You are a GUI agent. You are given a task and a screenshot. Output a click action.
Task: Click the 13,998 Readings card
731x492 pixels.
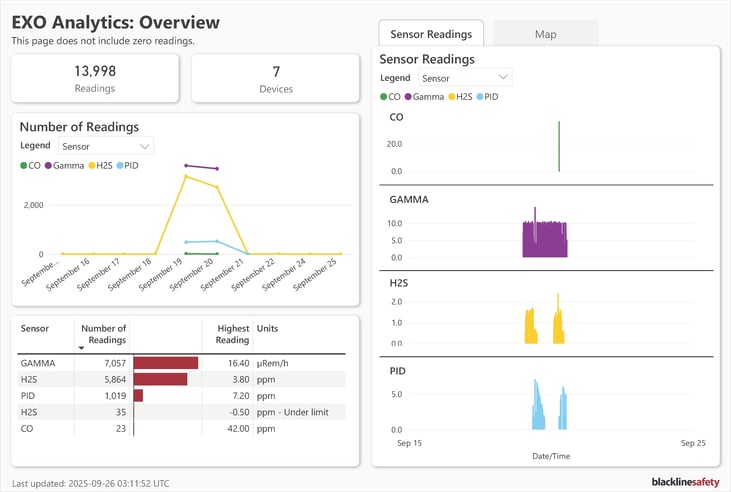click(95, 78)
